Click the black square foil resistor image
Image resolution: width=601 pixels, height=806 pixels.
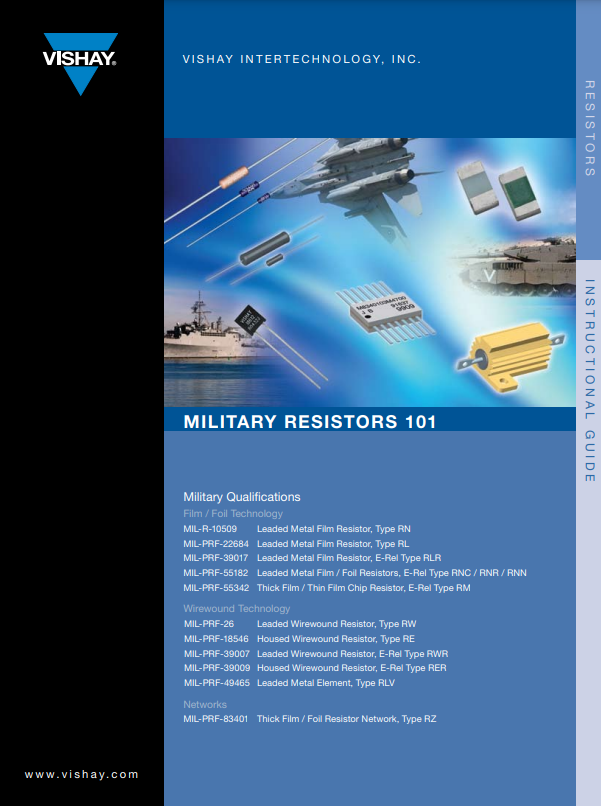(x=249, y=320)
